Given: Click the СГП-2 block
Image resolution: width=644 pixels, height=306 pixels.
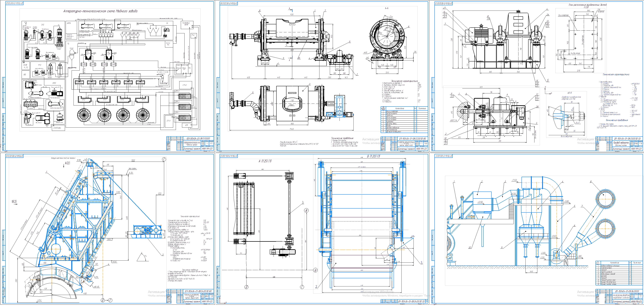Looking at the screenshot, I should [185, 85].
